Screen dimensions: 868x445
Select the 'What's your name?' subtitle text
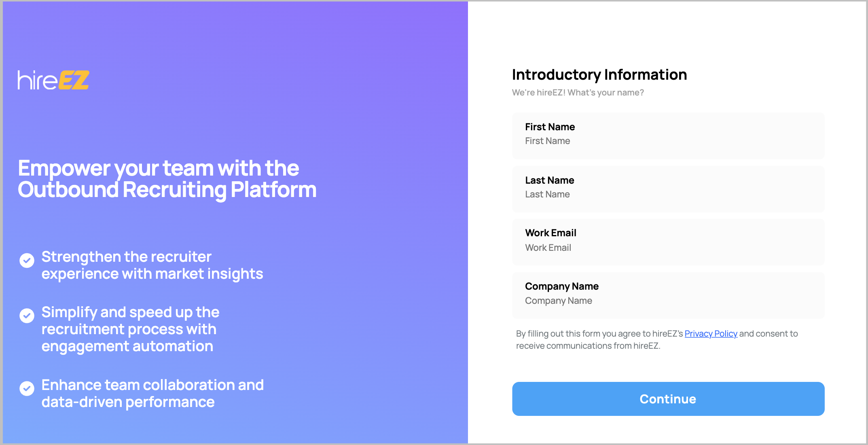point(578,92)
